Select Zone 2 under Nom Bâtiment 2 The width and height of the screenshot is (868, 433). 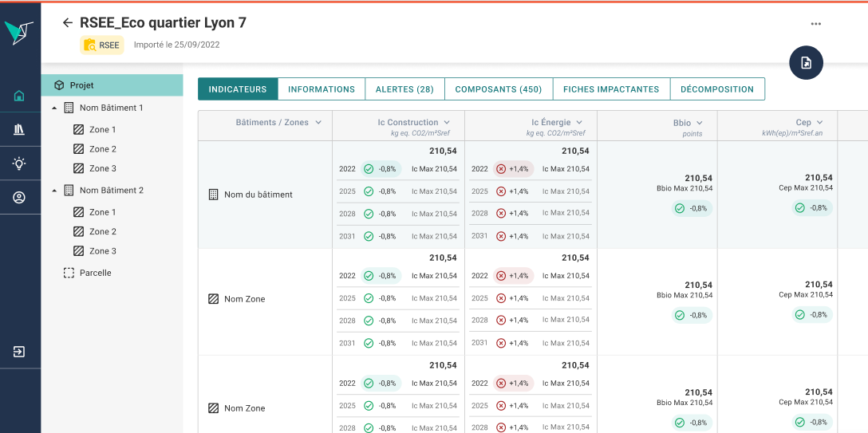103,231
